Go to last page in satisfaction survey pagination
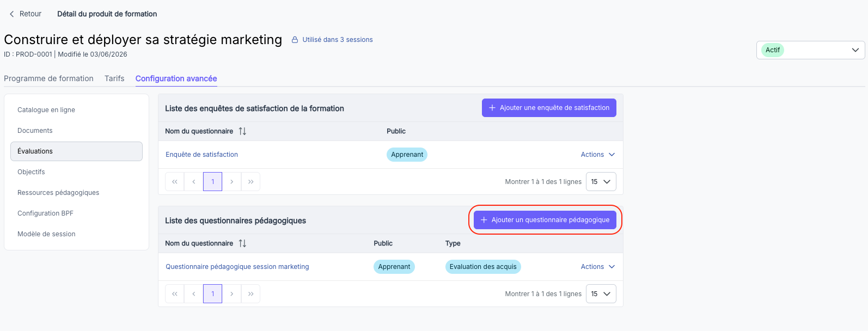The image size is (868, 331). click(250, 182)
